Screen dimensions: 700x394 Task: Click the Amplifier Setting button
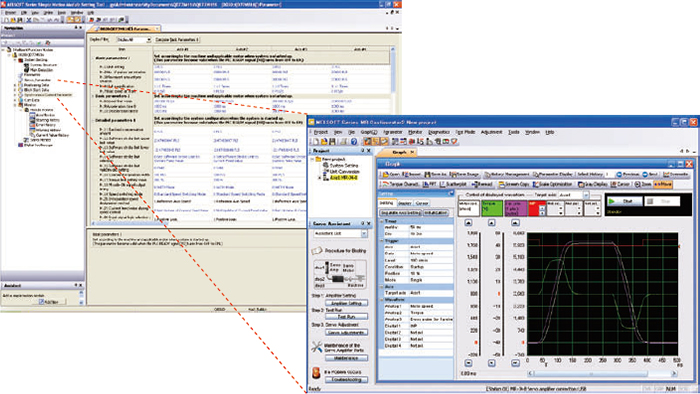coord(346,303)
